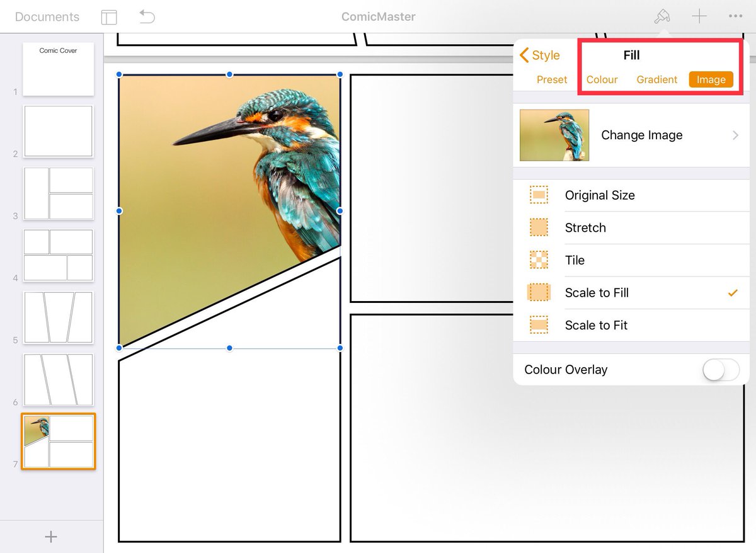The image size is (756, 553).
Task: Select page 4 thumbnail
Action: click(x=58, y=255)
